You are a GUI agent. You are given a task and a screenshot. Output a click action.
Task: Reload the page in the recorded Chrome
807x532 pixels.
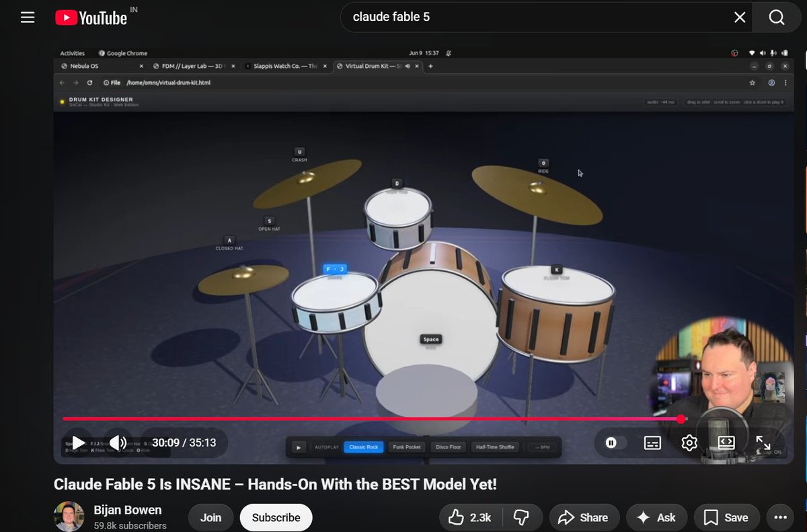89,83
